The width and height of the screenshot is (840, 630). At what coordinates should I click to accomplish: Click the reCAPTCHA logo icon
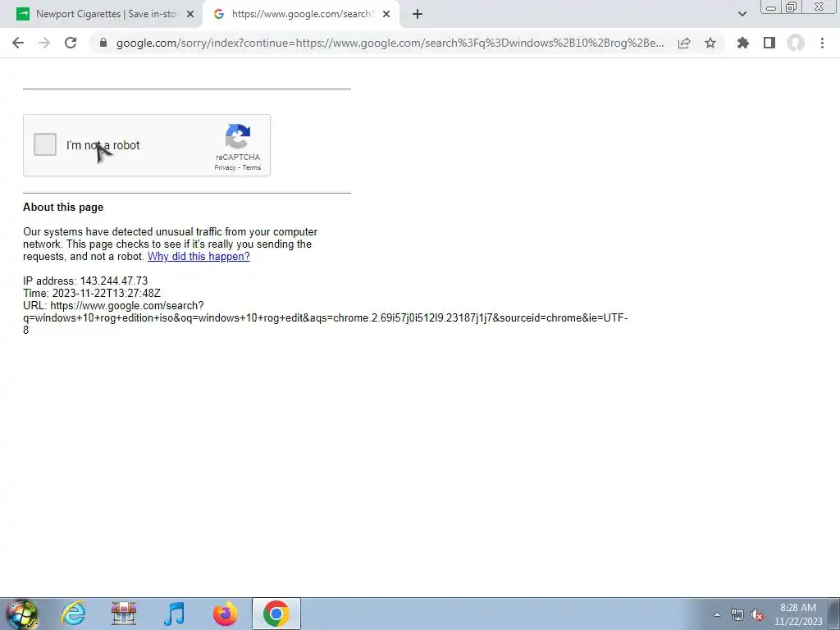point(238,137)
